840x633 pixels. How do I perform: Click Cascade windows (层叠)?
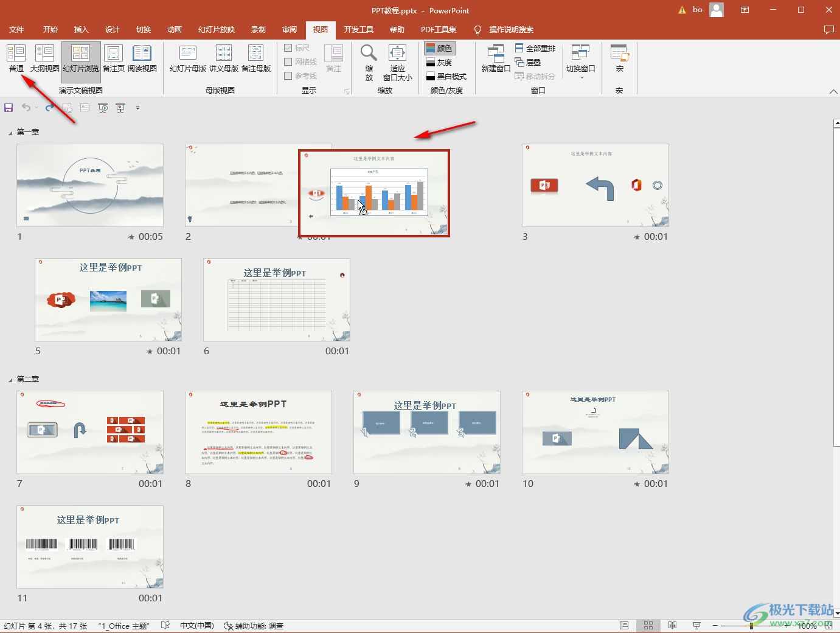[528, 62]
